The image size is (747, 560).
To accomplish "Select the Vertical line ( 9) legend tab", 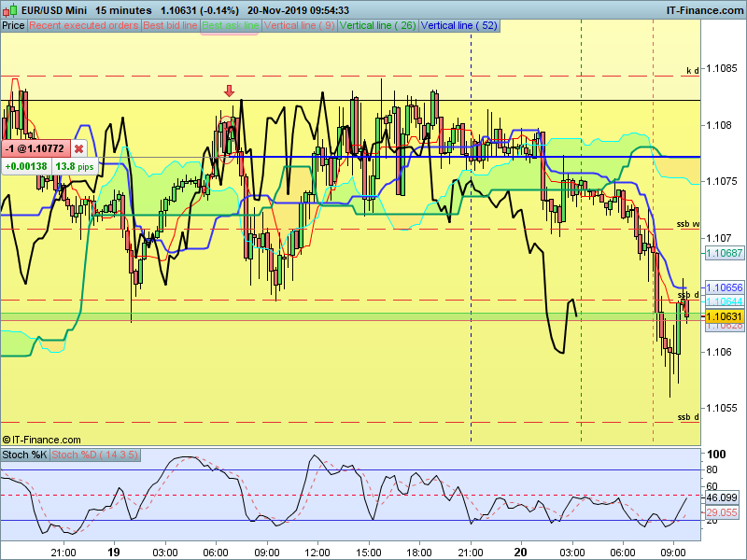I will pyautogui.click(x=299, y=26).
